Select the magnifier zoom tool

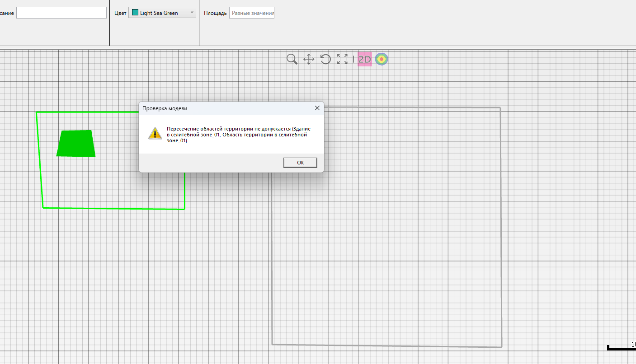[x=292, y=59]
